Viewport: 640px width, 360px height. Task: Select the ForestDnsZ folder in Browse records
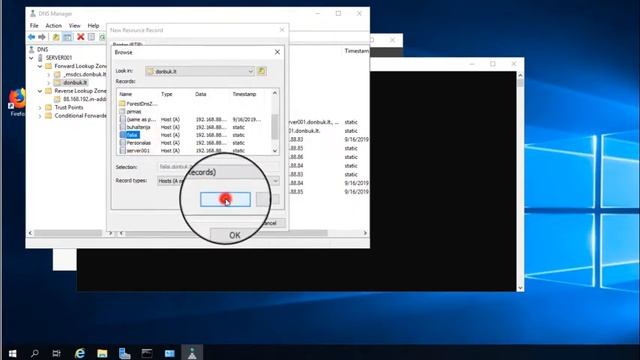pyautogui.click(x=138, y=104)
